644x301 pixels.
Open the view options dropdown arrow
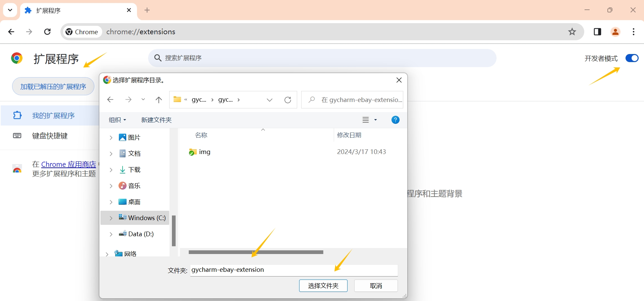(376, 120)
